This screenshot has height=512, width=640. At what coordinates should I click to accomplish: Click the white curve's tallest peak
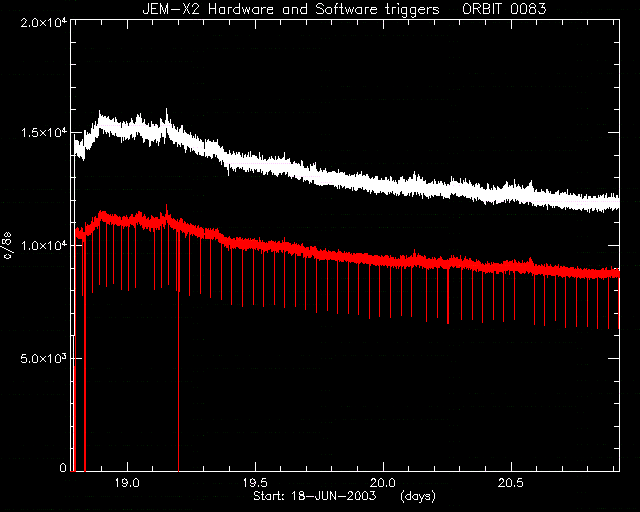pos(166,110)
